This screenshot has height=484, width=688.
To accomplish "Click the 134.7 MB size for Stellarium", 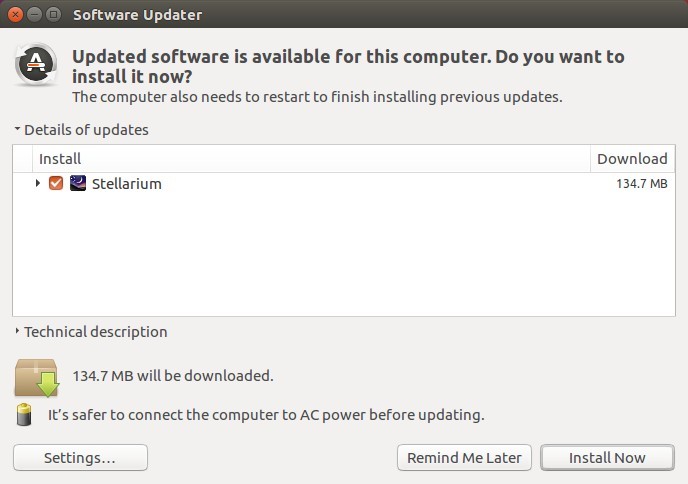I will (x=641, y=183).
